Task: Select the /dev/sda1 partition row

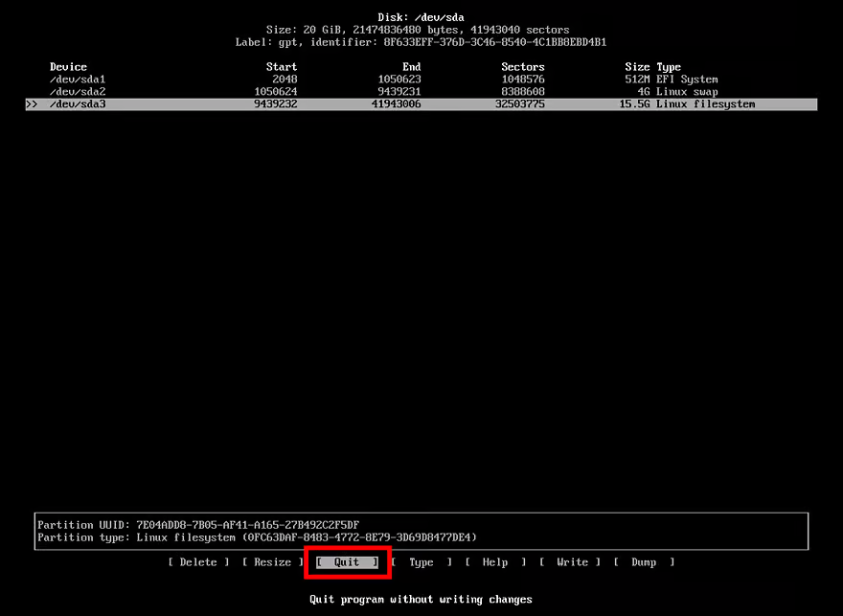Action: (77, 80)
